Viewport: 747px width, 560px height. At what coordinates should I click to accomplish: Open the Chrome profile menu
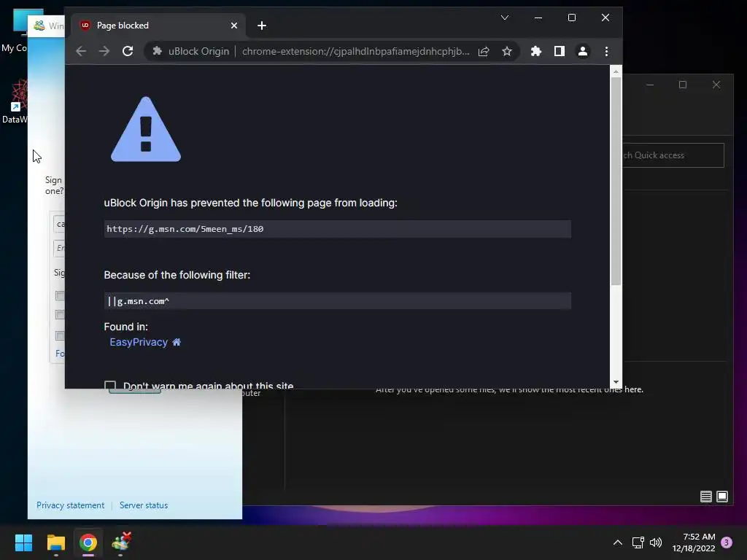tap(583, 51)
